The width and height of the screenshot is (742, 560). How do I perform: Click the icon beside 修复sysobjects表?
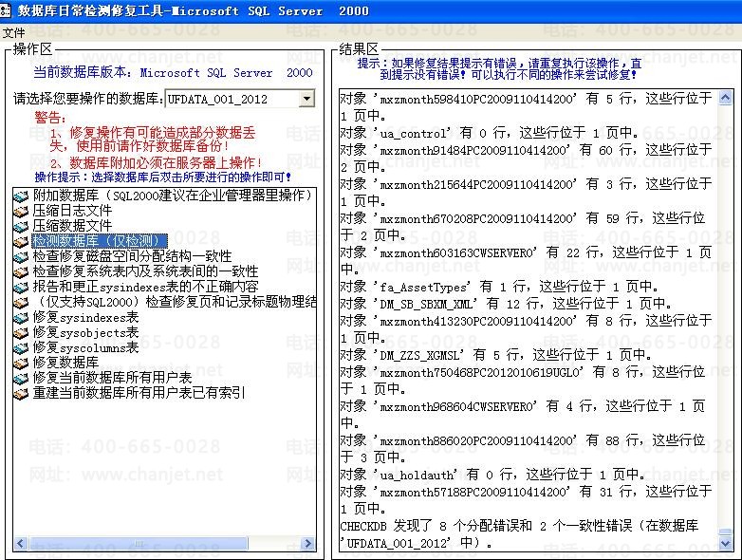click(x=21, y=332)
